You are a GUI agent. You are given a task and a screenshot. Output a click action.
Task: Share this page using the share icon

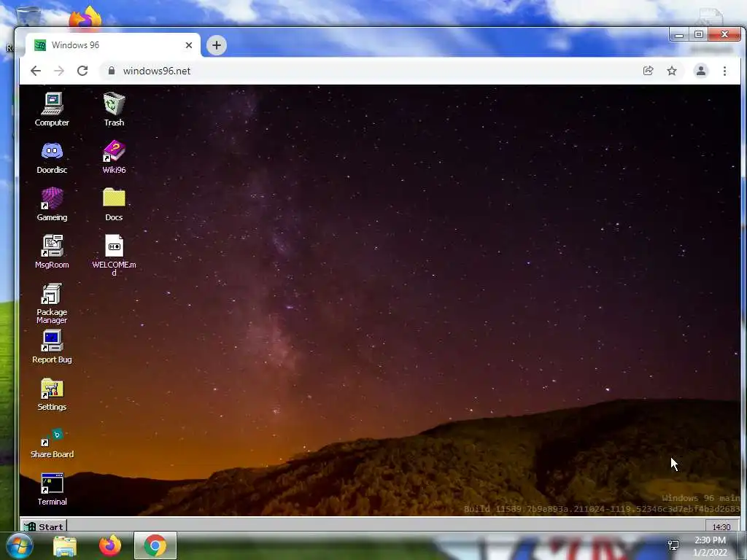649,71
